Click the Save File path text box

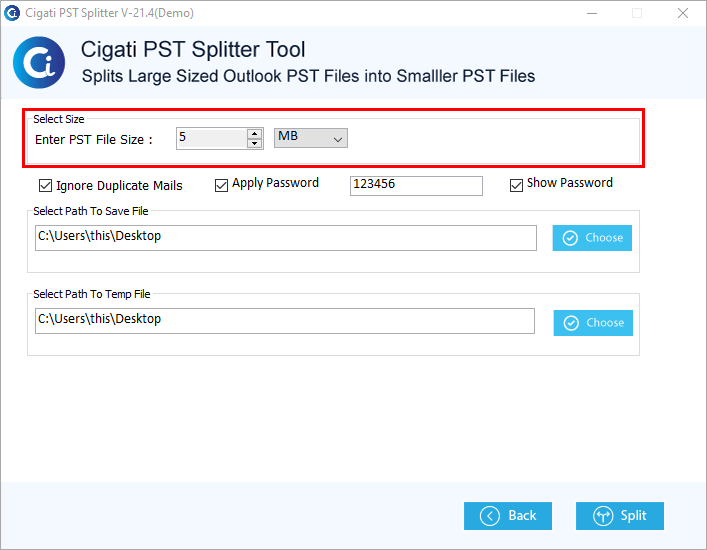(x=286, y=238)
